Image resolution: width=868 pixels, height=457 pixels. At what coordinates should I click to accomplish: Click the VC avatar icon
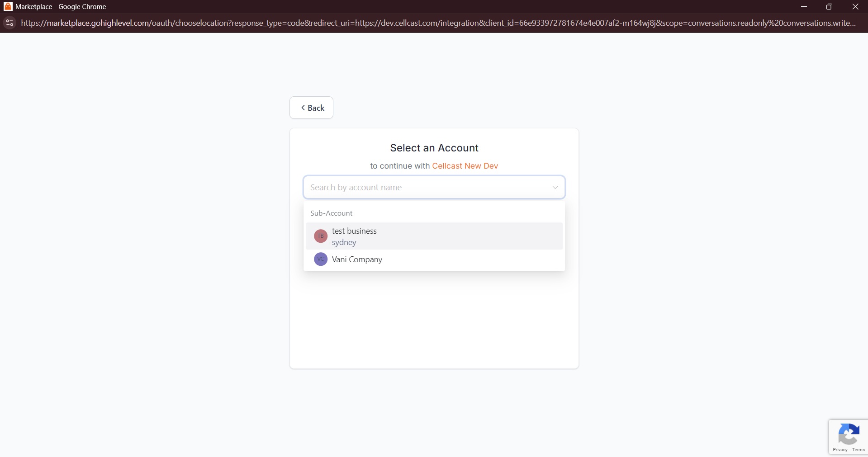(321, 259)
